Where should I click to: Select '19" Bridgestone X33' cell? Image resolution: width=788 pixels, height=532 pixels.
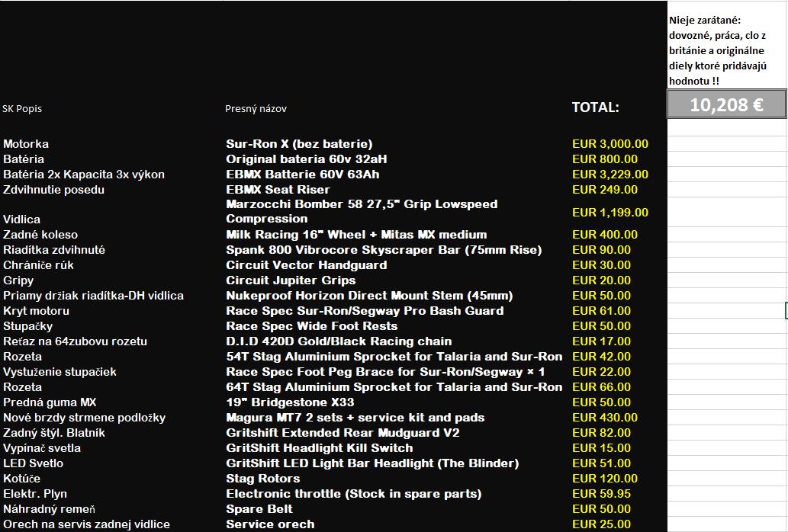point(290,402)
